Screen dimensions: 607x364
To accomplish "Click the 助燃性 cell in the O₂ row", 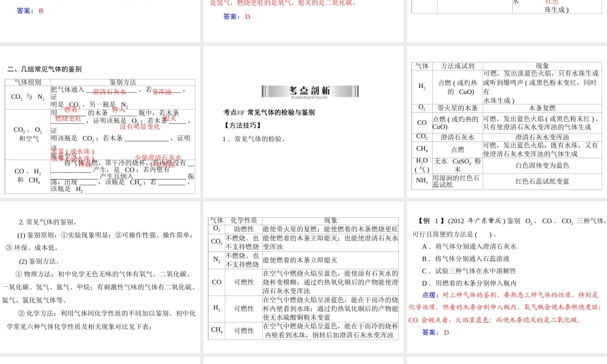I will (x=243, y=229).
